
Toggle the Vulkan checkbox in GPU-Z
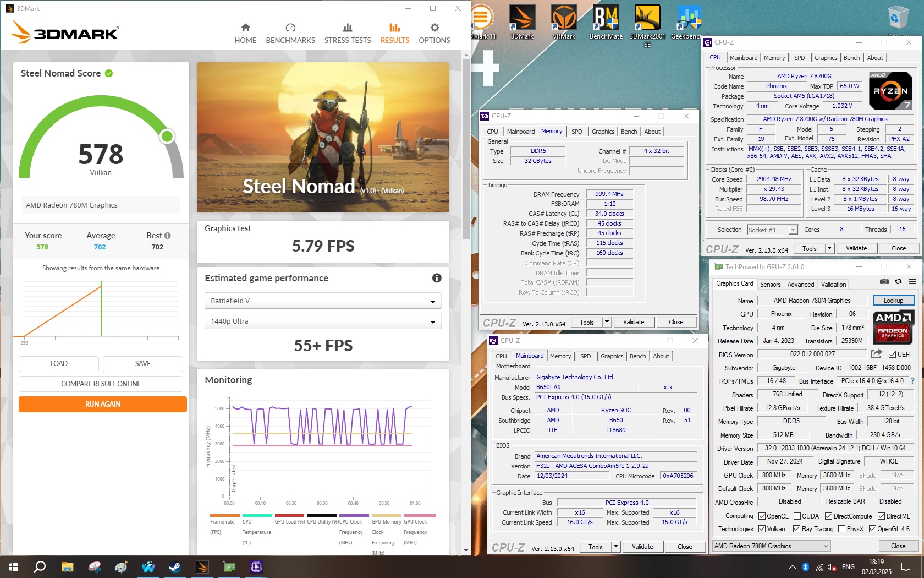point(762,529)
